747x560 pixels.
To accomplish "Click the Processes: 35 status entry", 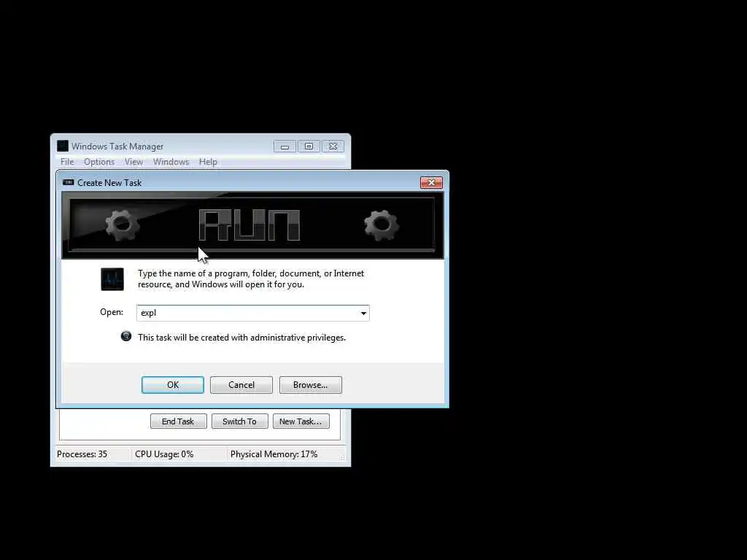I will click(82, 454).
